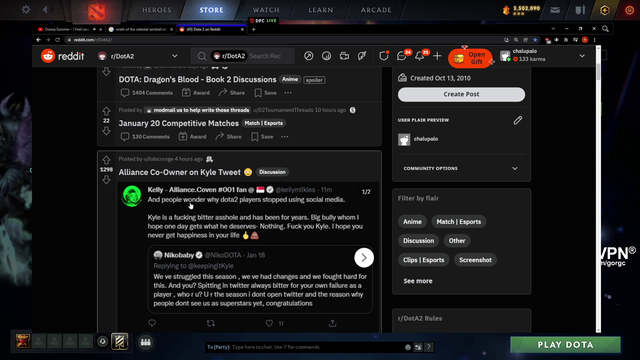Open the Watch tab

coord(266,10)
